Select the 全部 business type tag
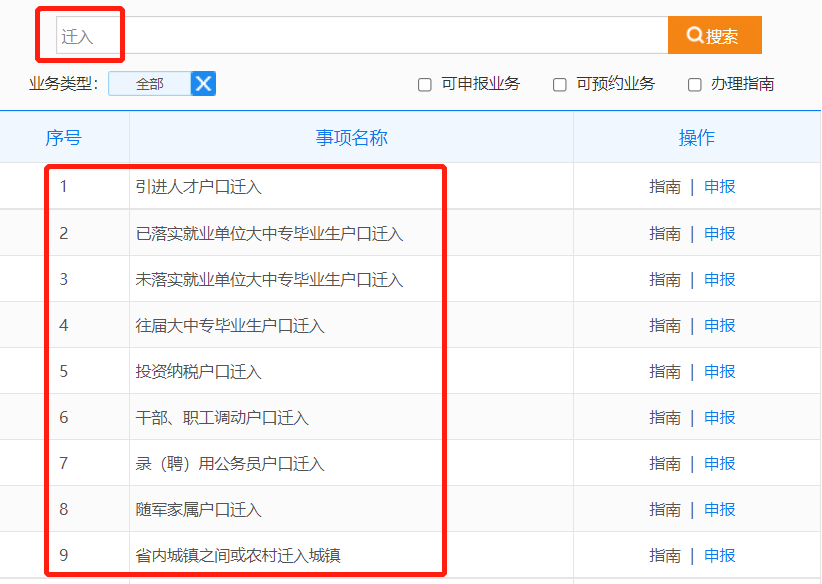The width and height of the screenshot is (822, 584). coord(150,84)
